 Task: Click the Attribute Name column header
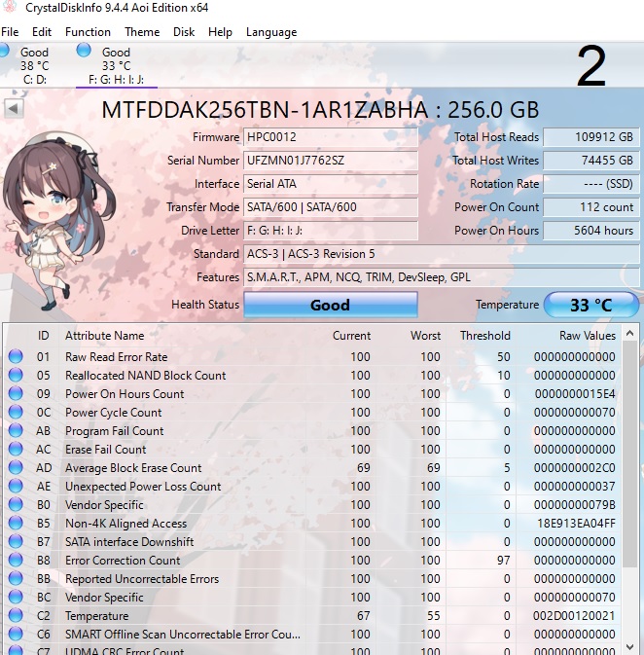[104, 336]
